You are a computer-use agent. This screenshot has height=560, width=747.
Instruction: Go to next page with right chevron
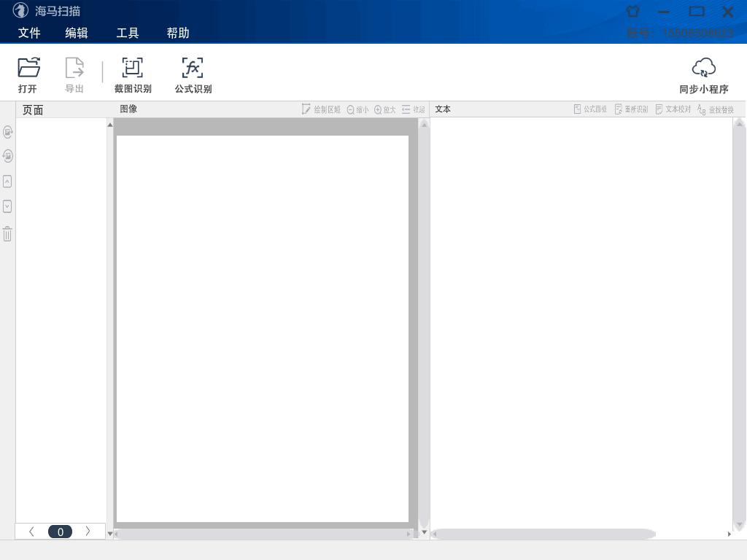point(88,532)
